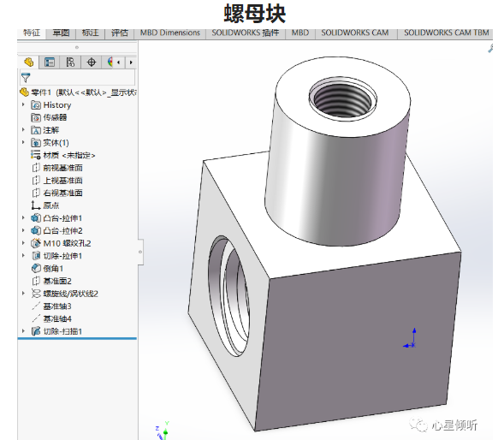Click the 倒角1 chamfer icon

[36, 268]
